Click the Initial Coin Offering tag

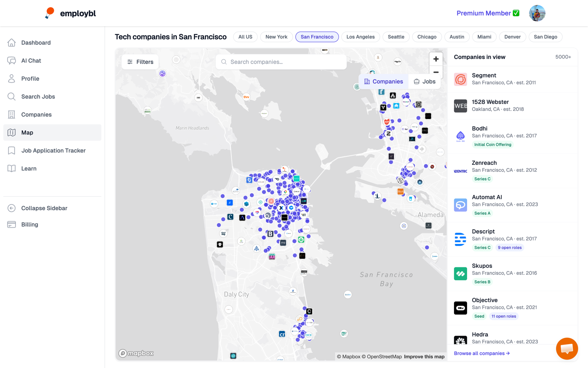[x=493, y=145]
